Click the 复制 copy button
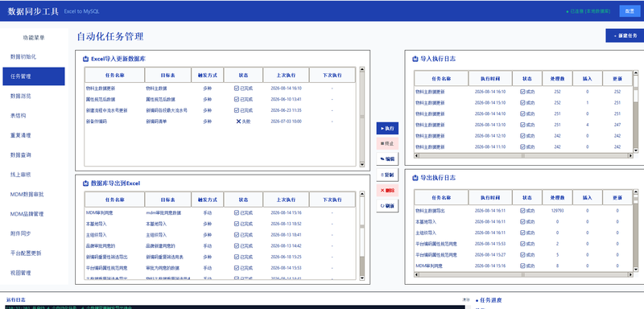Screen dimensions: 644x309 387,175
